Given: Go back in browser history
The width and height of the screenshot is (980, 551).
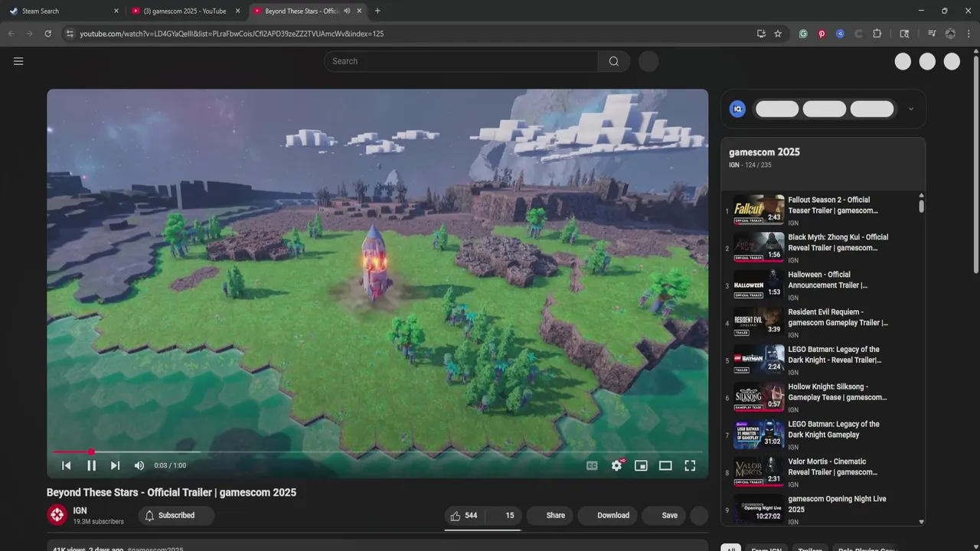Looking at the screenshot, I should [x=11, y=34].
